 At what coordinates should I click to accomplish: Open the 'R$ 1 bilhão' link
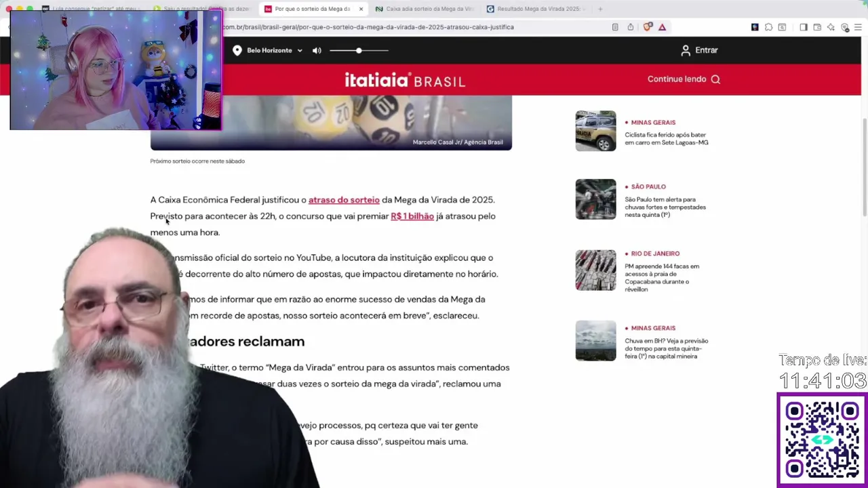tap(412, 216)
